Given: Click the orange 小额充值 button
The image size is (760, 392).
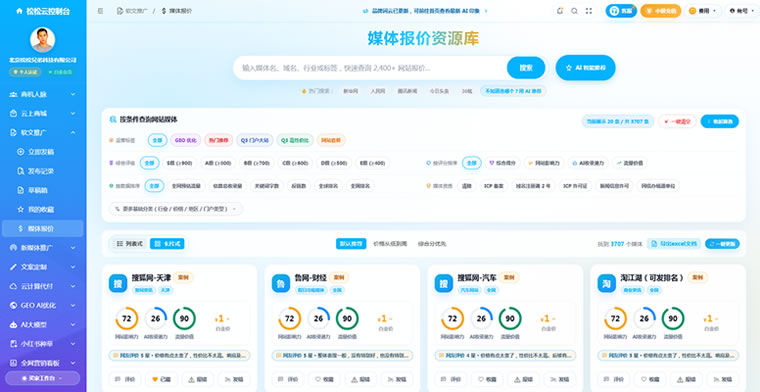Looking at the screenshot, I should 661,11.
